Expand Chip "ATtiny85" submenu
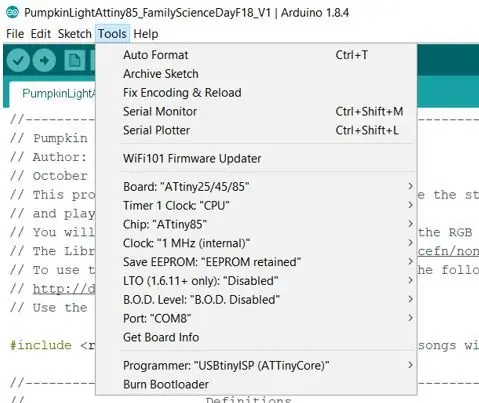Screen dimensions: 479x403 (256, 224)
